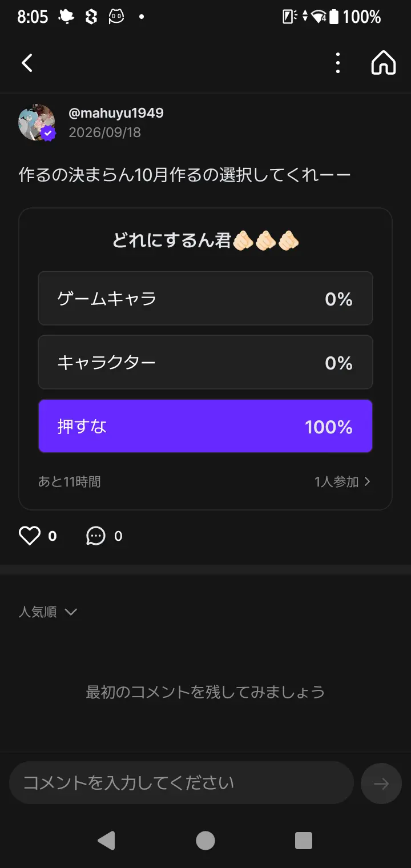This screenshot has width=411, height=868.
Task: Select poll option キャラクター
Action: click(205, 362)
